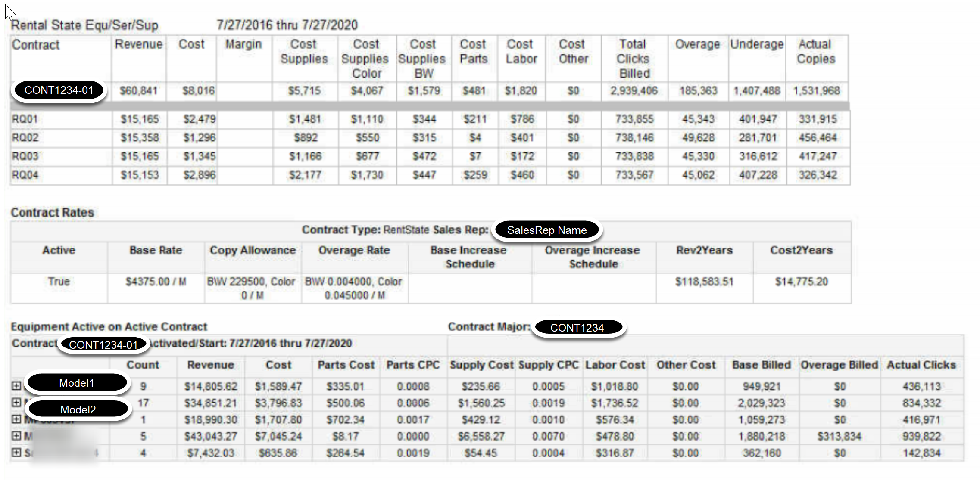Expand the row with revenue $7,432.03
The image size is (980, 484).
[x=16, y=453]
